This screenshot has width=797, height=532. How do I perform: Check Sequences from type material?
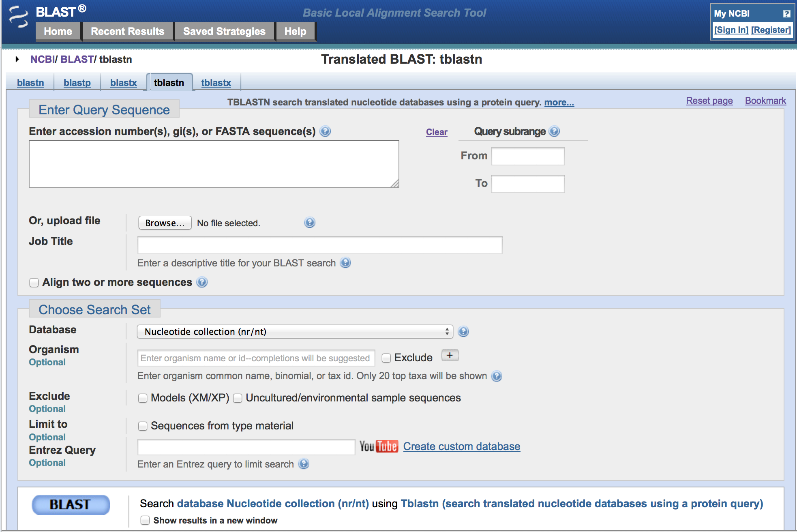(x=143, y=426)
